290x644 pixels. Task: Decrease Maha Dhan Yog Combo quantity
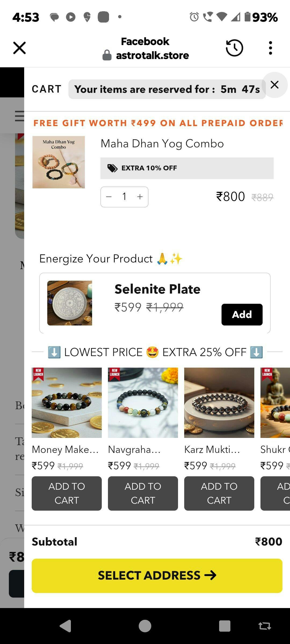click(x=109, y=197)
